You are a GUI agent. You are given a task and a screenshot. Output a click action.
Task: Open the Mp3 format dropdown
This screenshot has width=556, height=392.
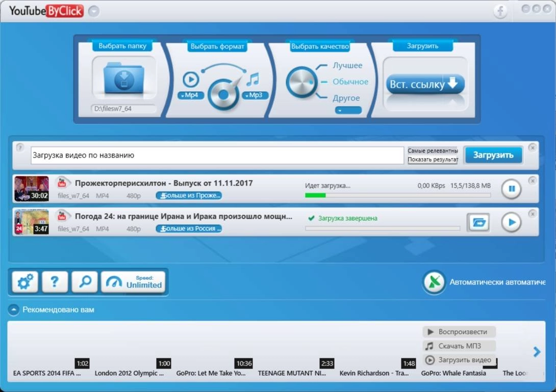pyautogui.click(x=255, y=95)
